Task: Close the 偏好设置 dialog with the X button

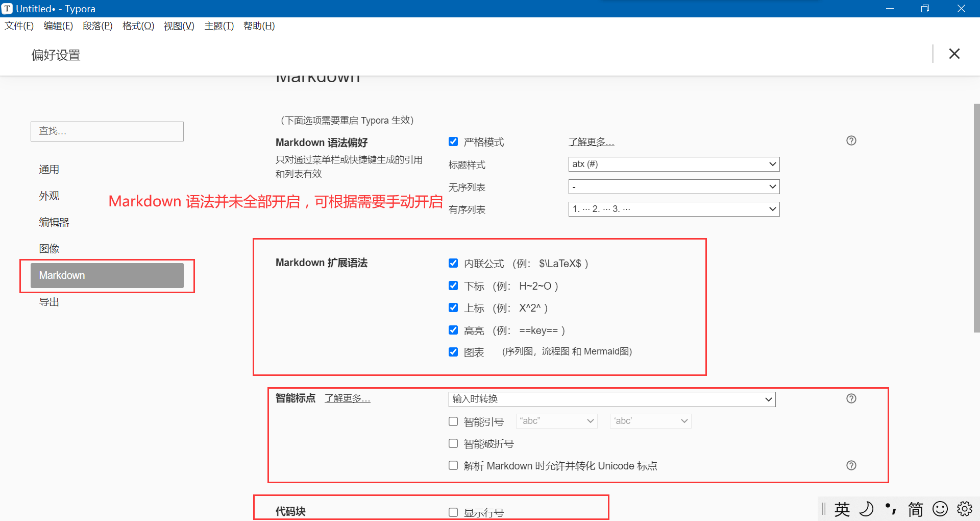Action: [x=954, y=54]
